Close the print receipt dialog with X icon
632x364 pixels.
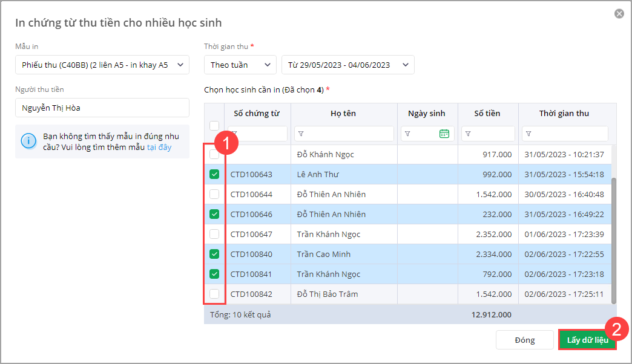click(x=619, y=14)
